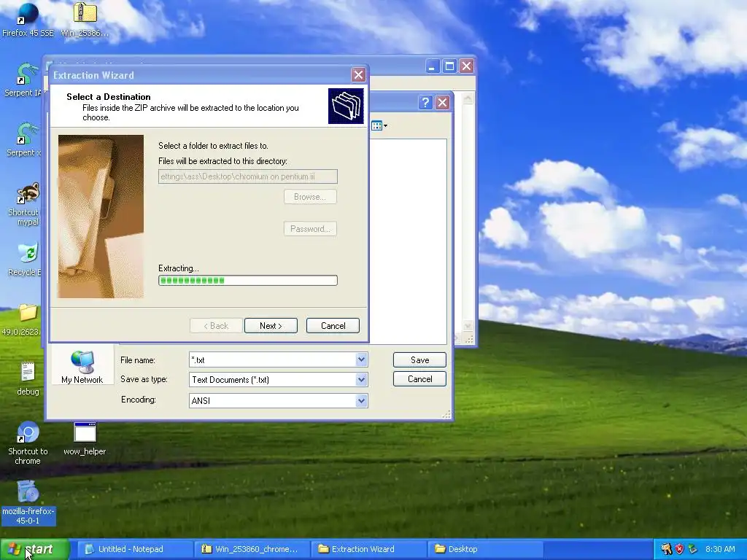This screenshot has width=747, height=560.
Task: Click the File name input field
Action: point(273,359)
